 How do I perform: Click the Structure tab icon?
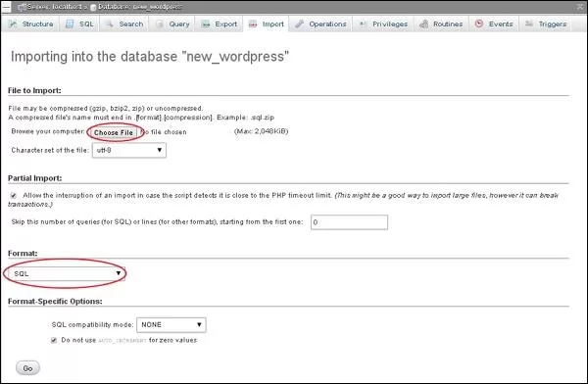[13, 24]
